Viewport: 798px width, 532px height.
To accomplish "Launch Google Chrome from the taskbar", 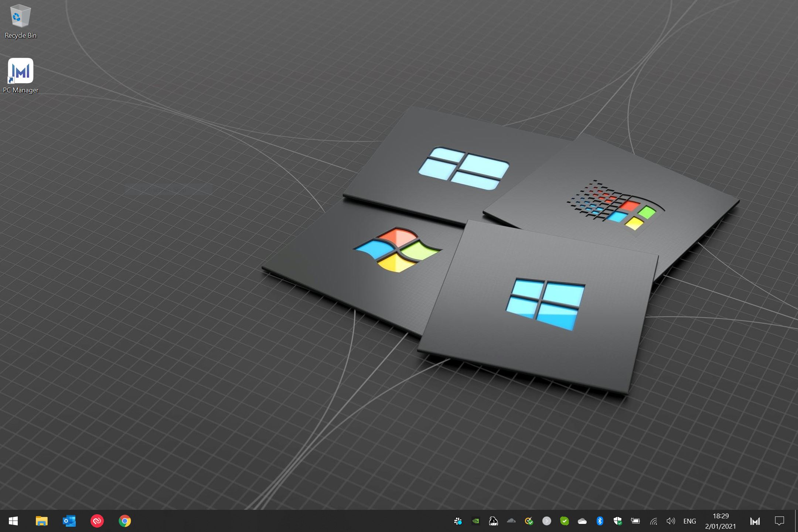I will (x=125, y=521).
